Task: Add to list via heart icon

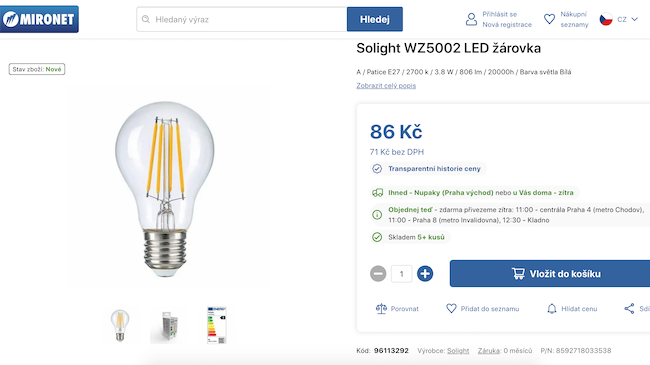Action: (451, 309)
